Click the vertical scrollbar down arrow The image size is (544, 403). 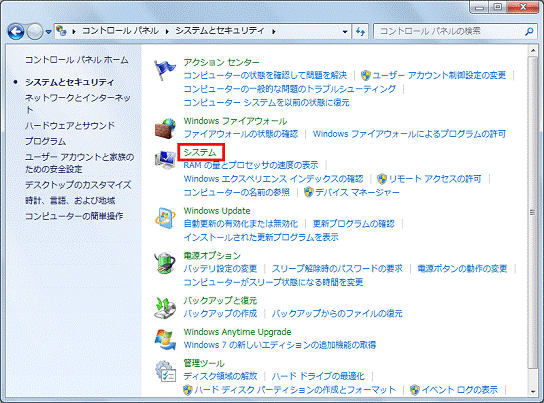533,392
